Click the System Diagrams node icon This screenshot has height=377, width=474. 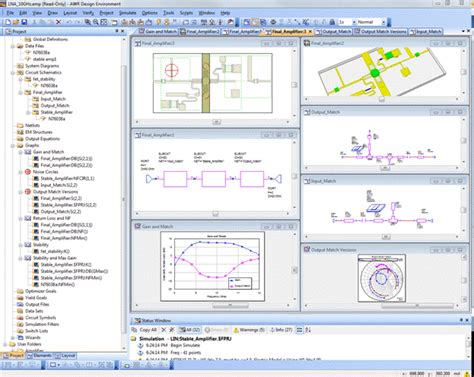coord(20,66)
